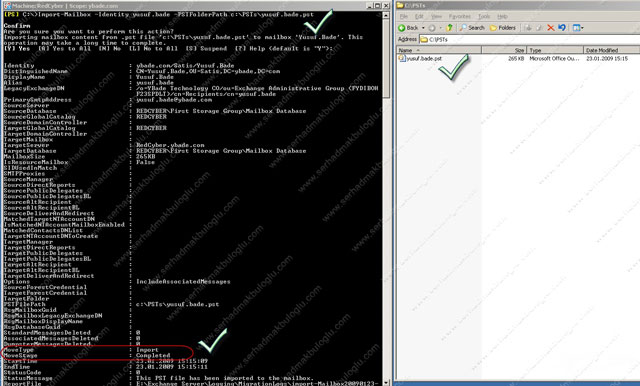This screenshot has height=386, width=640.
Task: Sort files by Name column
Action: tap(439, 50)
